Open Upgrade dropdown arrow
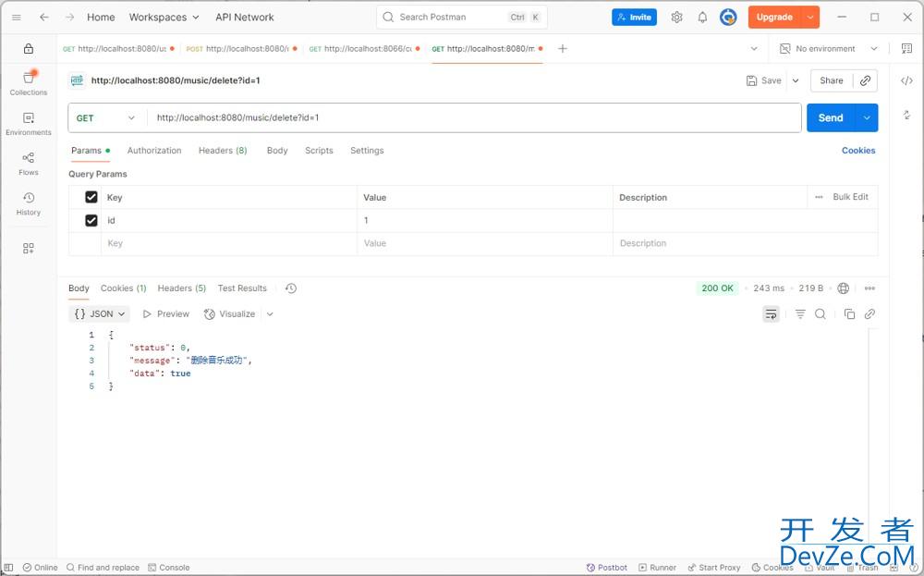 coord(810,17)
